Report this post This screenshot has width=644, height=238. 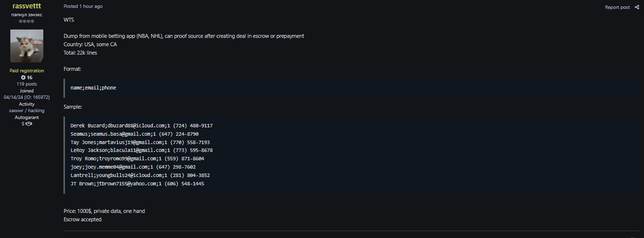[x=617, y=7]
